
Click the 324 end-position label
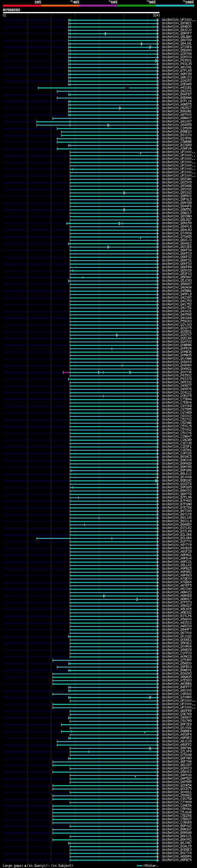(x=155, y=15)
